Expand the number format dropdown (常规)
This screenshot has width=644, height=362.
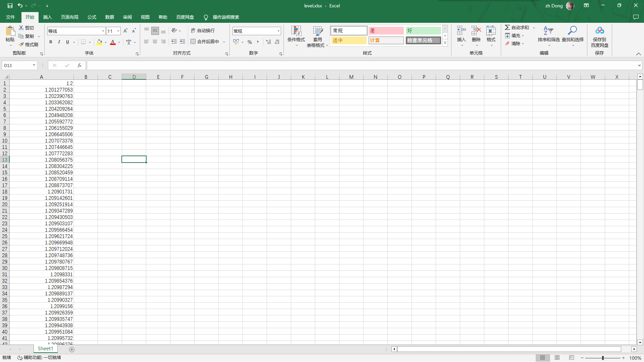click(278, 31)
